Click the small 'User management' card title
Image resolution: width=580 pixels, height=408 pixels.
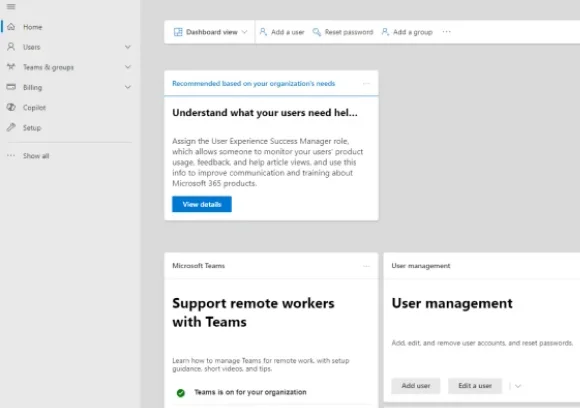(x=421, y=266)
